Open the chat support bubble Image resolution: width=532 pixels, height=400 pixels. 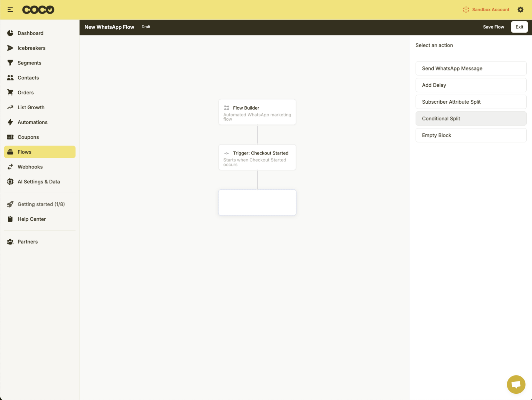(516, 384)
